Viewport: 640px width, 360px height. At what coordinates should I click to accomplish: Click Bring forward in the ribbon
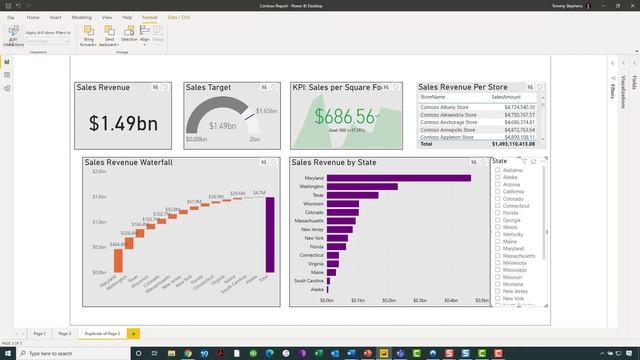point(88,36)
